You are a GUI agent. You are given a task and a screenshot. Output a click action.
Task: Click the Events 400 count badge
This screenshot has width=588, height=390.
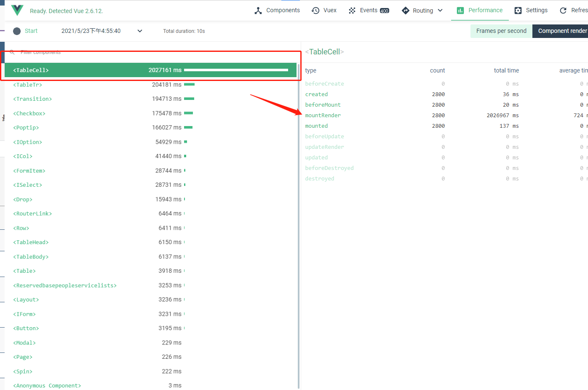click(x=385, y=11)
